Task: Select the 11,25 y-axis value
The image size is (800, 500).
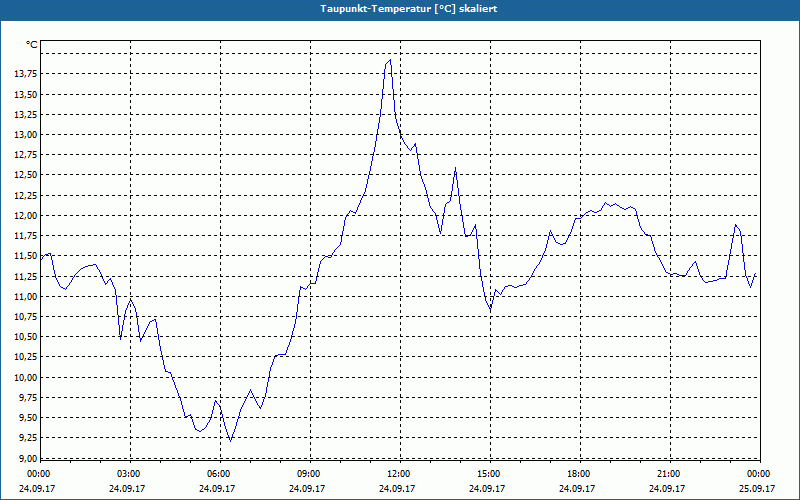Action: click(26, 277)
